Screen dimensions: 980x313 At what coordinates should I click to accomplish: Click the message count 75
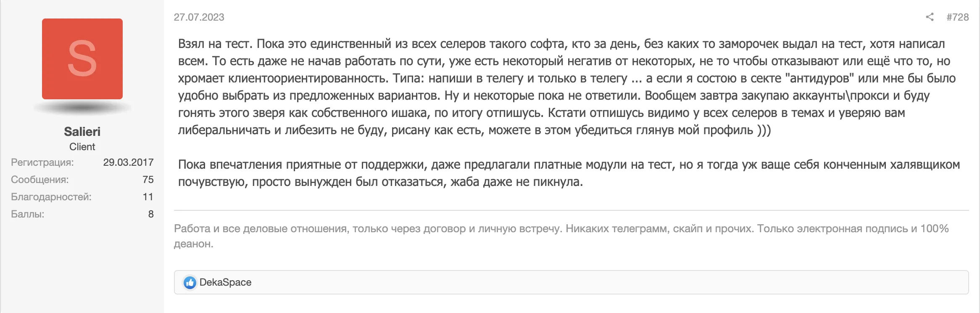(x=148, y=179)
